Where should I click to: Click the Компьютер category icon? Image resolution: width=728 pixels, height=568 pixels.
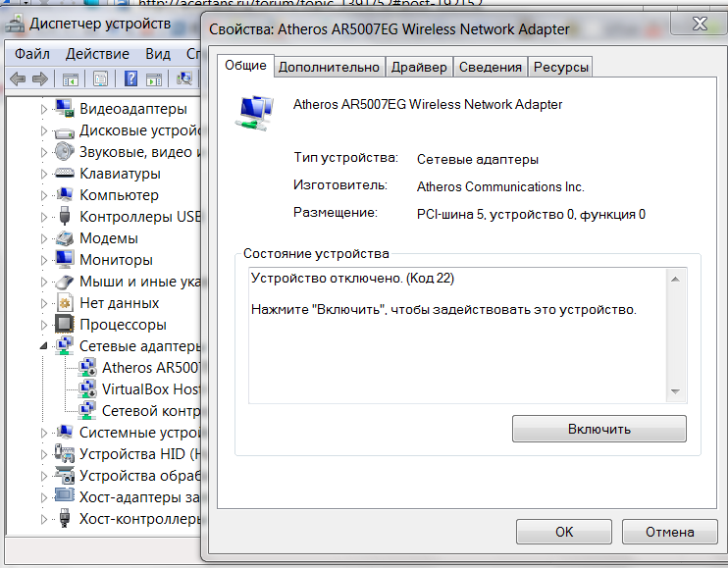65,194
